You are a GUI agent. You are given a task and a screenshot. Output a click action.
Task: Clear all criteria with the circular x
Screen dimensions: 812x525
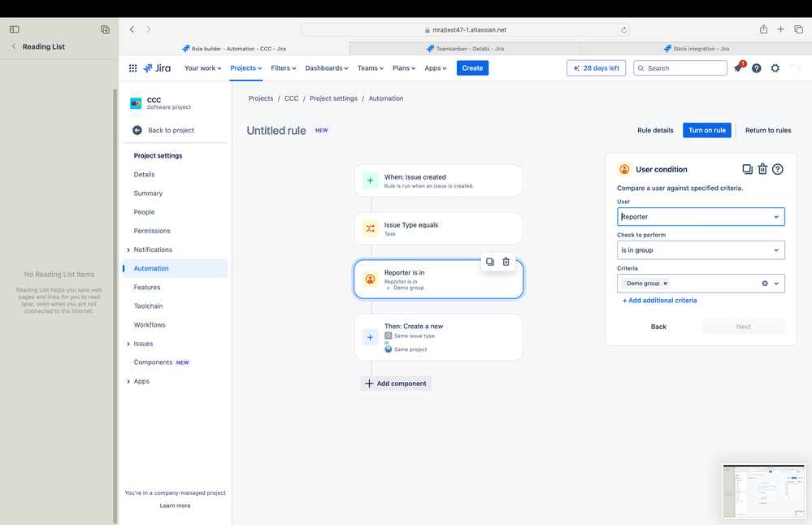pos(765,284)
